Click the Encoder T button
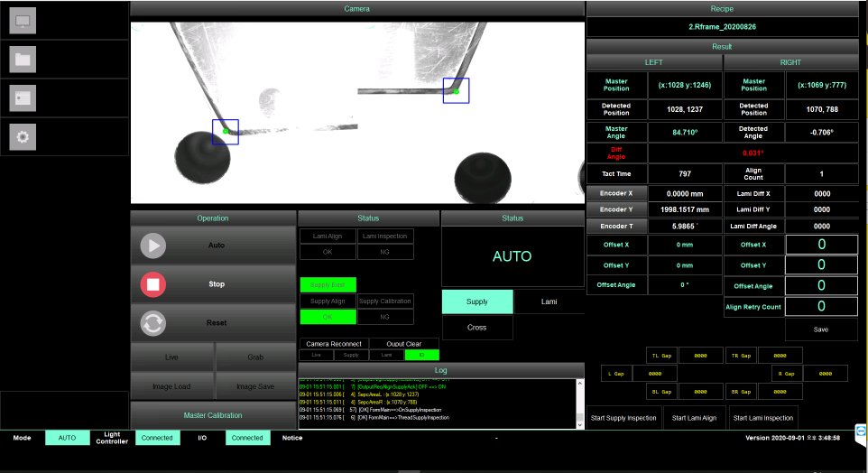This screenshot has width=868, height=473. (x=616, y=226)
